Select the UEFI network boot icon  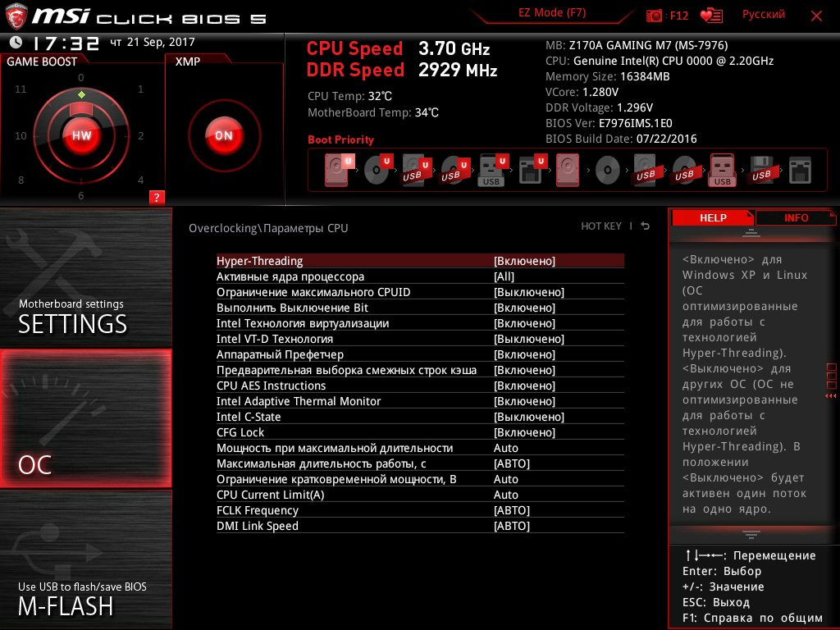(x=532, y=170)
